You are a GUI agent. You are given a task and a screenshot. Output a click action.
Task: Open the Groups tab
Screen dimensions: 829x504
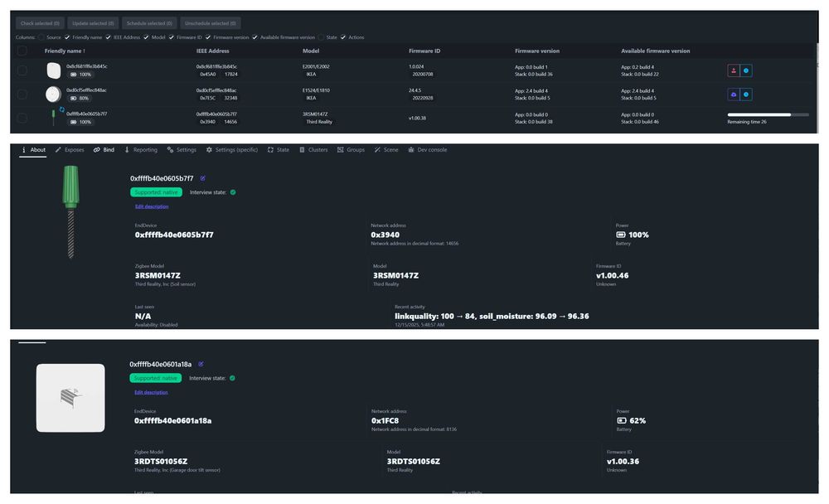click(x=351, y=150)
